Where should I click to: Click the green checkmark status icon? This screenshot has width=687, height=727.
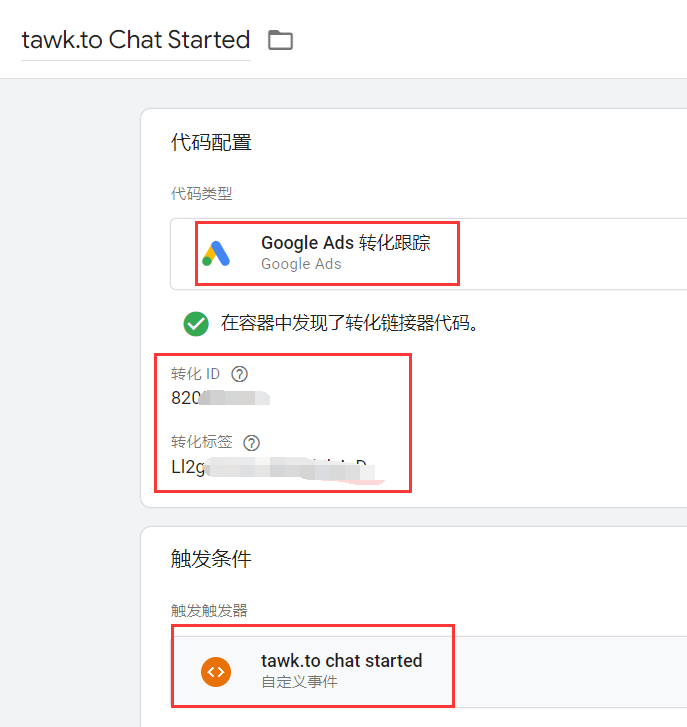tap(196, 323)
